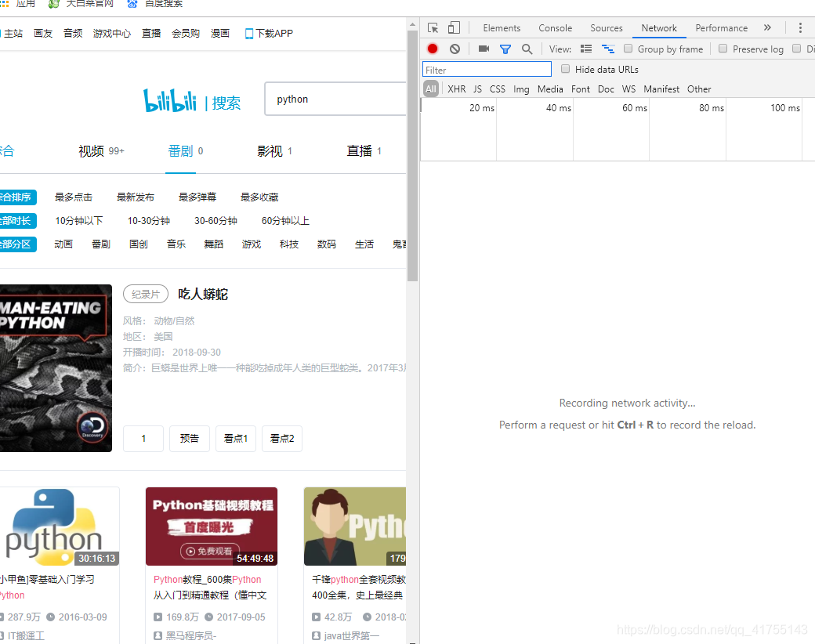Show more DevTools tabs chevron
Image resolution: width=815 pixels, height=644 pixels.
pos(768,27)
